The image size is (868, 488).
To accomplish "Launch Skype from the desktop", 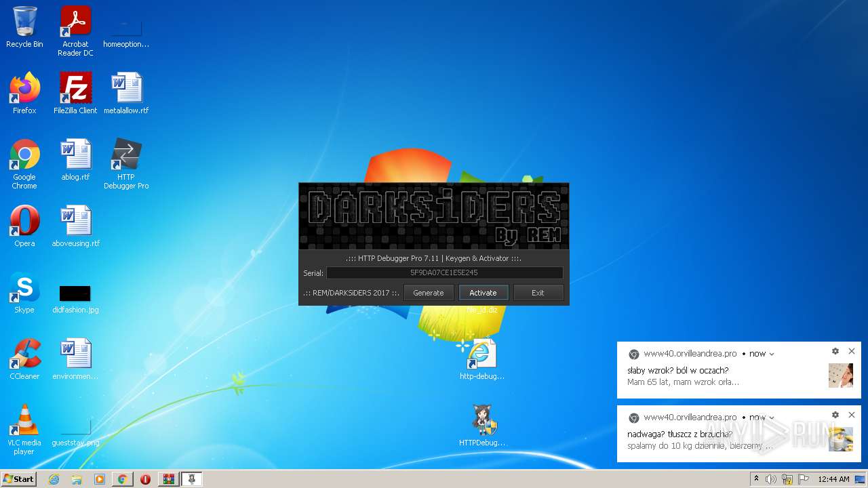I will pyautogui.click(x=24, y=293).
